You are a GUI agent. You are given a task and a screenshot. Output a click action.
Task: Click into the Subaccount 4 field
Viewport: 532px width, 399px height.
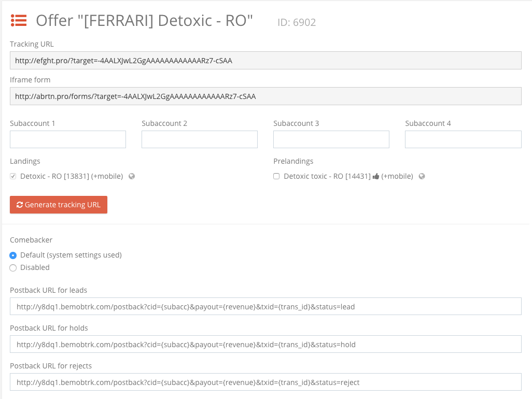pyautogui.click(x=463, y=139)
